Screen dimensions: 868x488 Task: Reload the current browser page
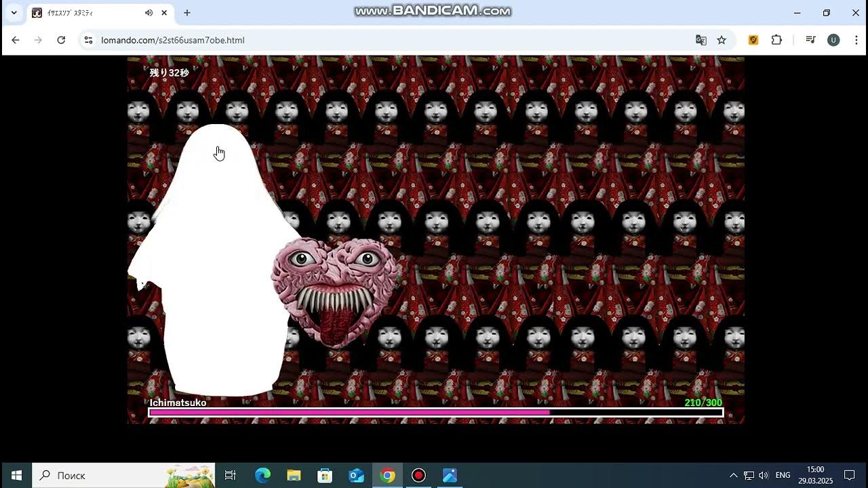(61, 40)
